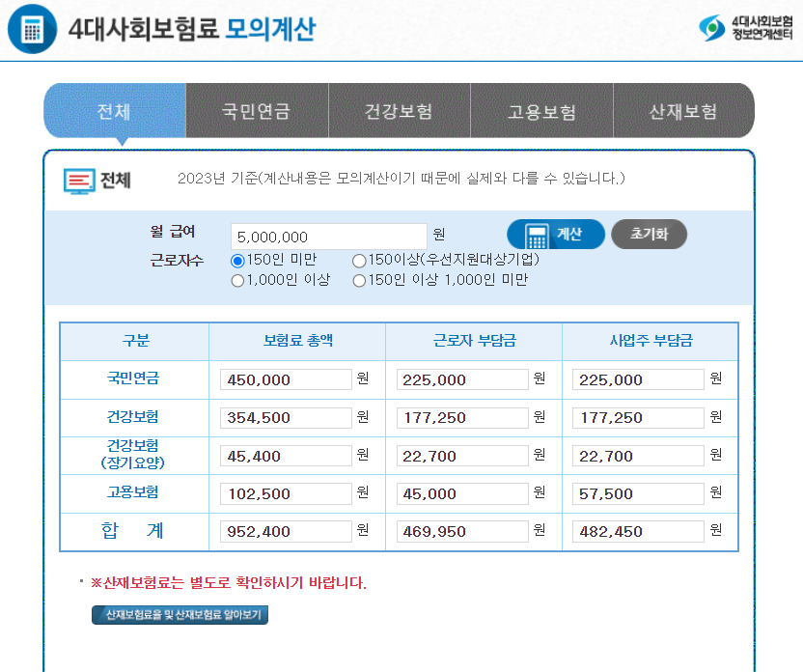The image size is (803, 672).
Task: Click 국민연금 total field 450,000
Action: (286, 379)
